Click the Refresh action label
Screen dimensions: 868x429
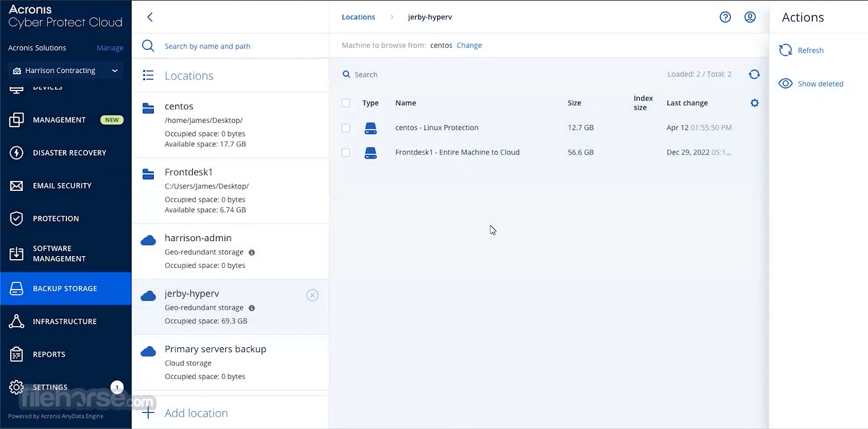[x=810, y=51]
